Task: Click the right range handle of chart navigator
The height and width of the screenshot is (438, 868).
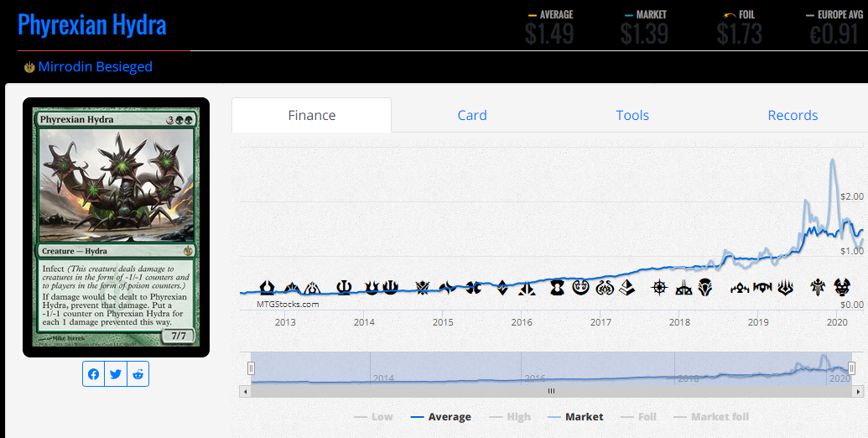Action: [851, 368]
